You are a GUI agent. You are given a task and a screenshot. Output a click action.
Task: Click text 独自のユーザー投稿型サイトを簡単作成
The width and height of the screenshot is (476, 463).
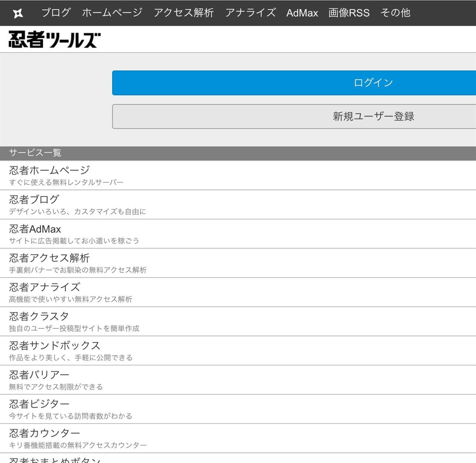[74, 328]
